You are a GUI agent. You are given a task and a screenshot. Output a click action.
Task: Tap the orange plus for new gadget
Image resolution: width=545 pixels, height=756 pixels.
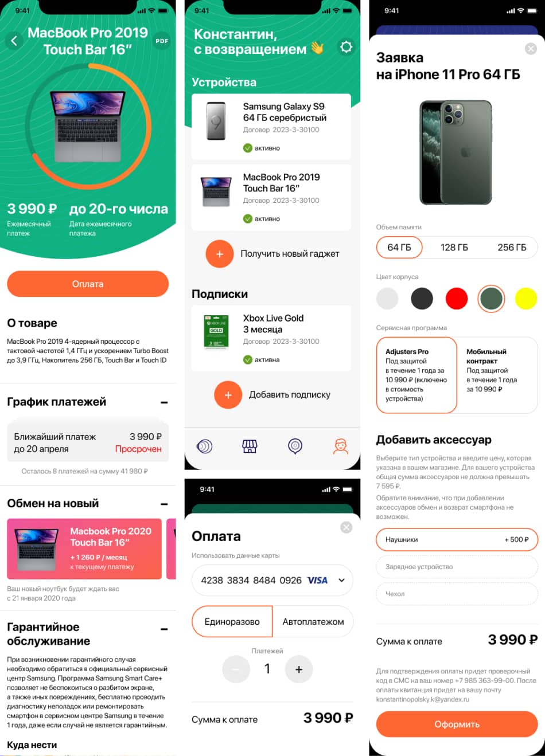pyautogui.click(x=219, y=254)
